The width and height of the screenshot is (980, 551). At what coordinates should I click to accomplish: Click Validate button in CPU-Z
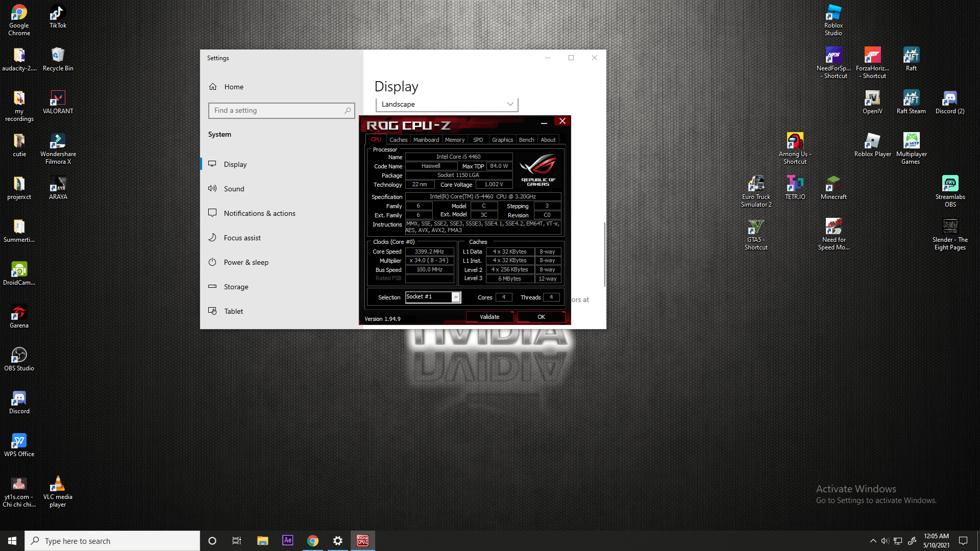[x=489, y=317]
